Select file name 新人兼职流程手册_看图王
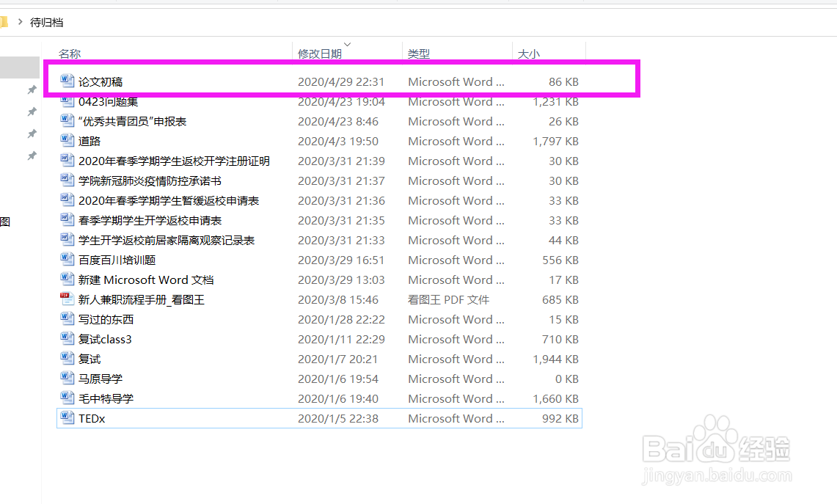Image resolution: width=837 pixels, height=504 pixels. tap(142, 299)
